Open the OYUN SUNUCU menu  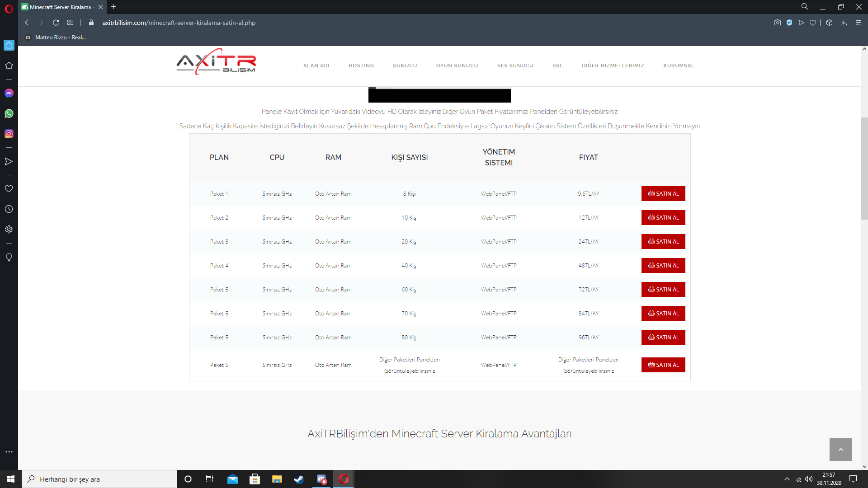pos(457,66)
